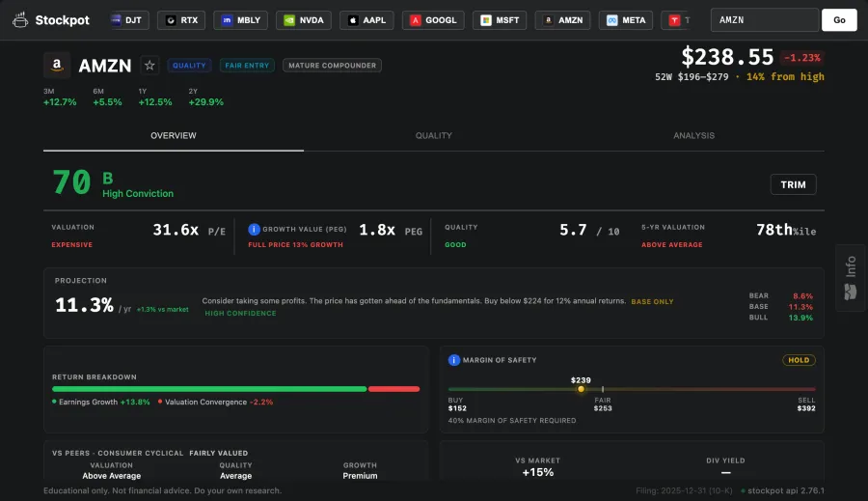Focus the ticker search field containing AMZN
The height and width of the screenshot is (501, 868).
[x=765, y=20]
